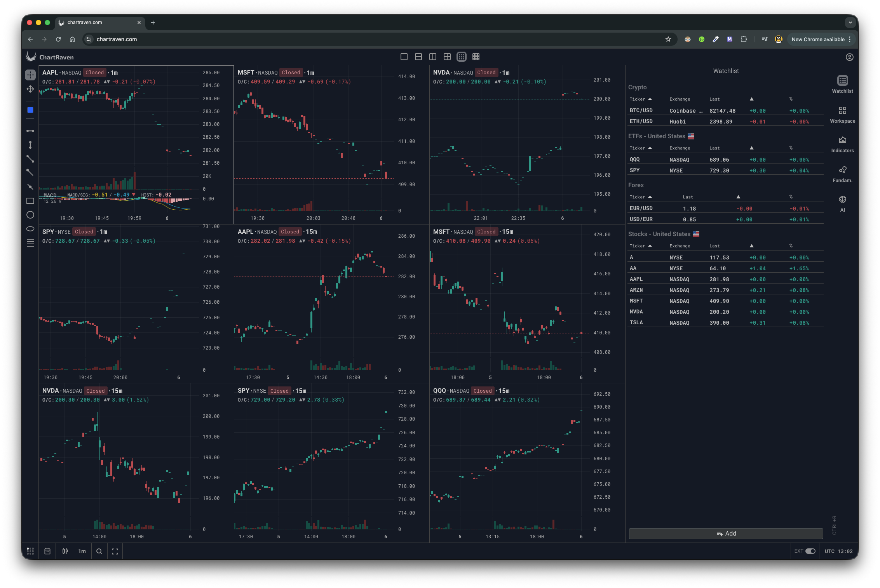Image resolution: width=880 pixels, height=588 pixels.
Task: Open the Watchlist side panel
Action: [x=842, y=84]
